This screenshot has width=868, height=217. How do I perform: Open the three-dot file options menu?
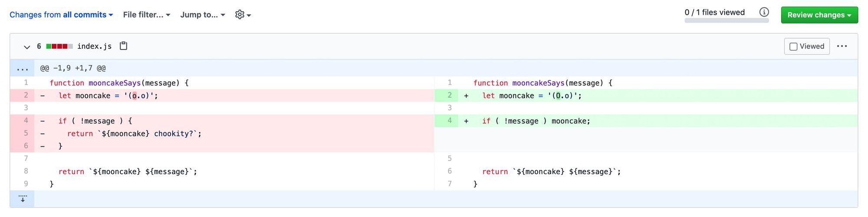842,46
